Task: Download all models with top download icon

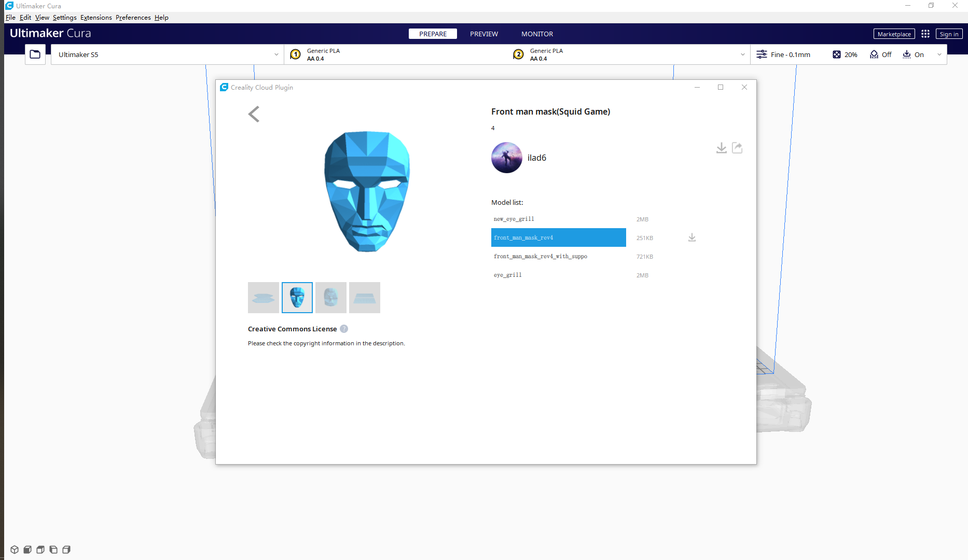Action: (721, 148)
